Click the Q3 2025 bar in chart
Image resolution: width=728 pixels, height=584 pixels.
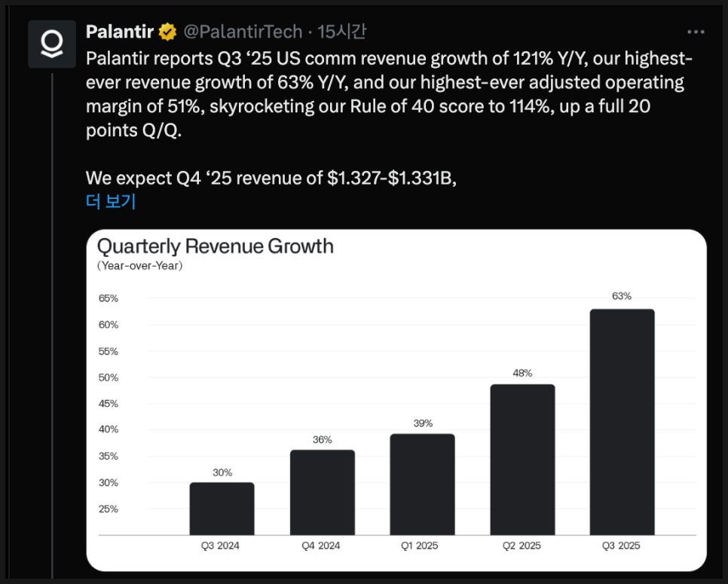pyautogui.click(x=622, y=422)
